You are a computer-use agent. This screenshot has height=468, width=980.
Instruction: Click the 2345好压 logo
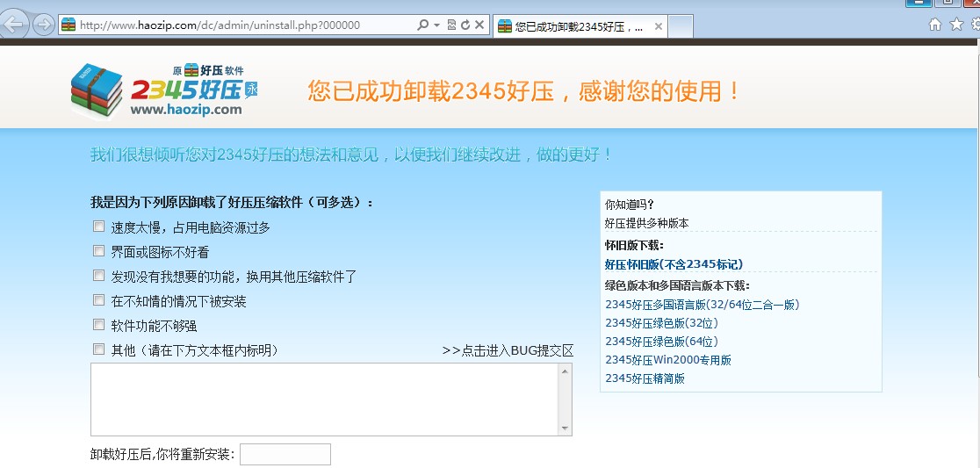164,90
